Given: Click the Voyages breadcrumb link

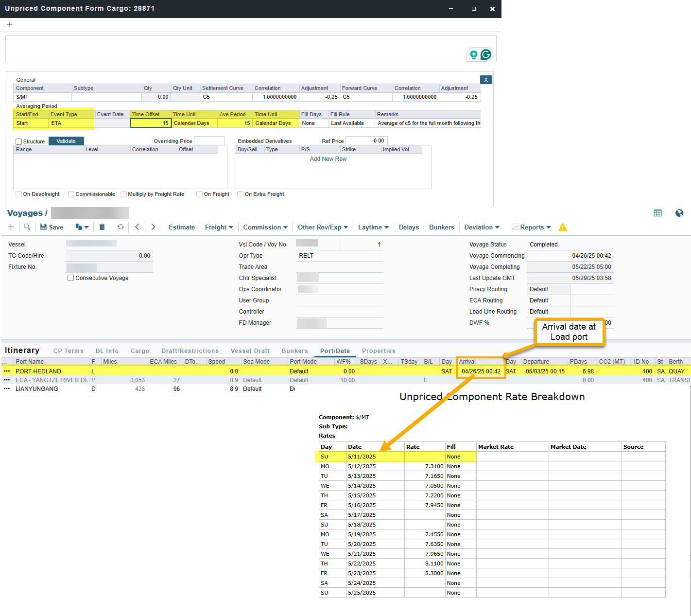Looking at the screenshot, I should tap(25, 213).
